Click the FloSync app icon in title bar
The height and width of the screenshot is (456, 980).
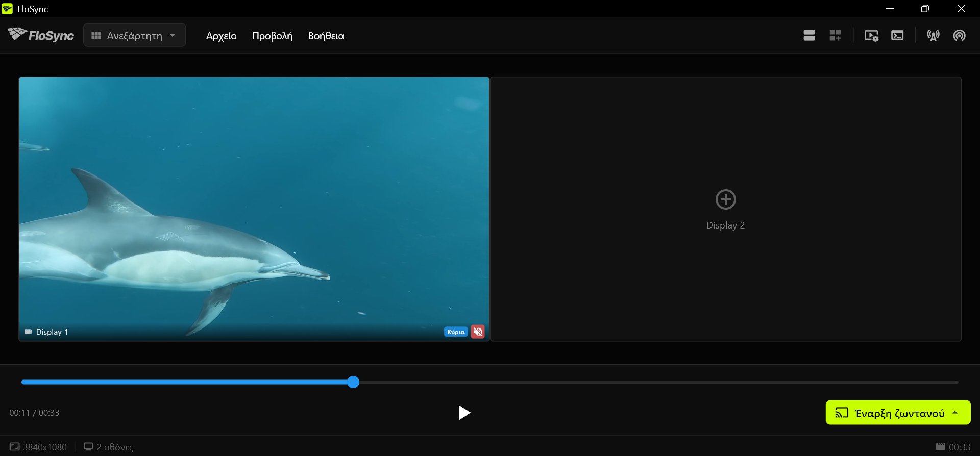click(x=7, y=9)
